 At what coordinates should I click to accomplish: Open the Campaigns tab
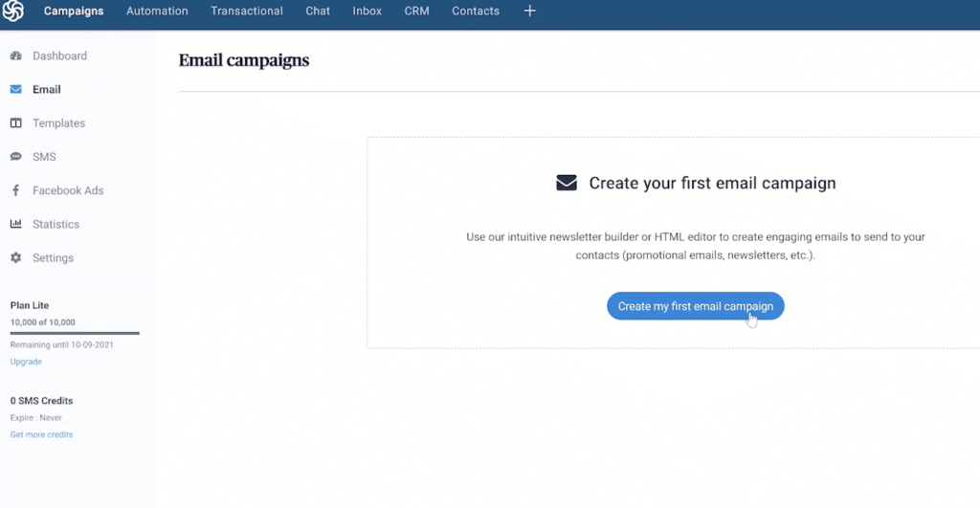click(74, 11)
